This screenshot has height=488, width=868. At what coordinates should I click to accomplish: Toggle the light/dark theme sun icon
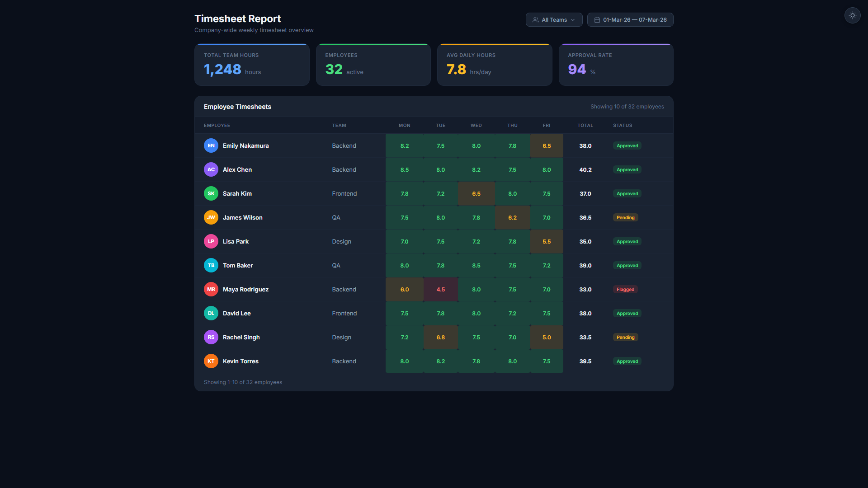pyautogui.click(x=852, y=15)
